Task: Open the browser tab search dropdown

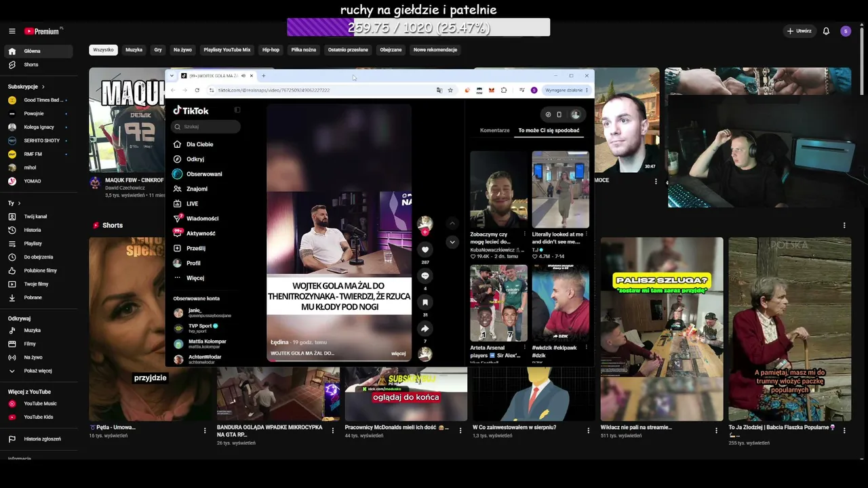Action: (x=172, y=76)
